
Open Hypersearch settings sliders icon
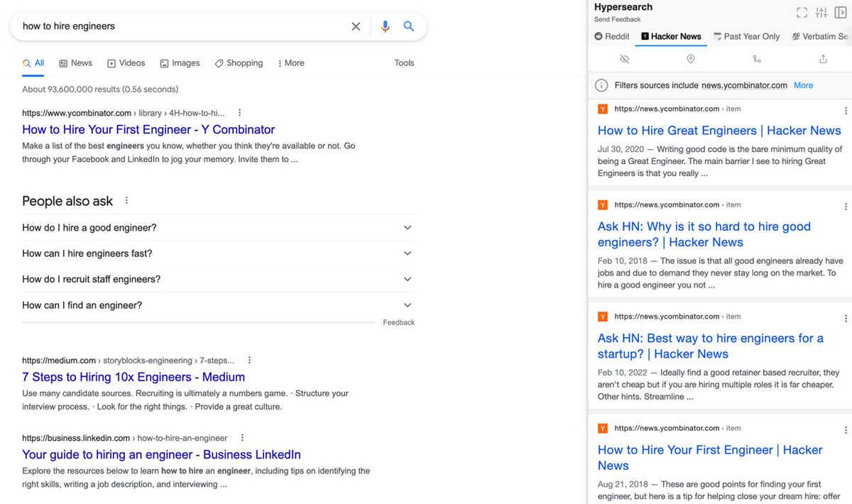pos(821,12)
